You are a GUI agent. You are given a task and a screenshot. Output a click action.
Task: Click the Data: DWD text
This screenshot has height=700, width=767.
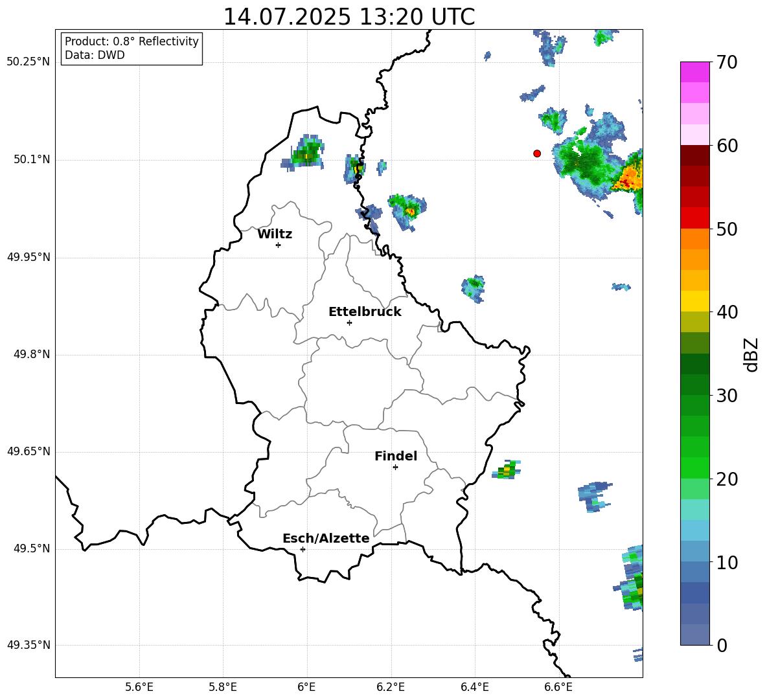coord(95,55)
